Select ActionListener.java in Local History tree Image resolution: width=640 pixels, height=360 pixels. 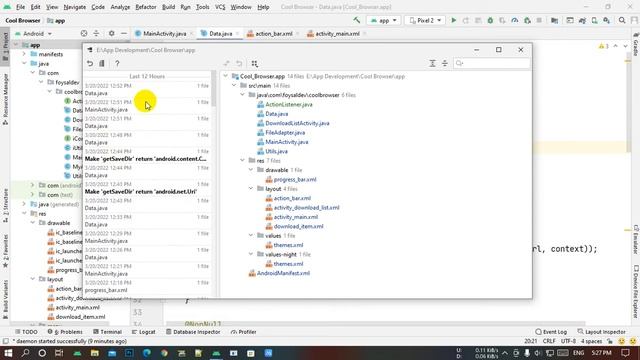(x=289, y=104)
